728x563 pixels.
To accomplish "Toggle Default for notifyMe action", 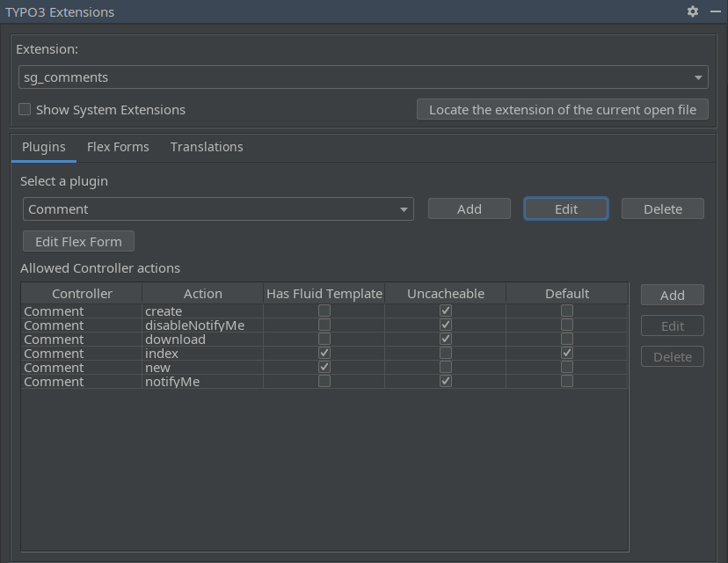I will [567, 381].
